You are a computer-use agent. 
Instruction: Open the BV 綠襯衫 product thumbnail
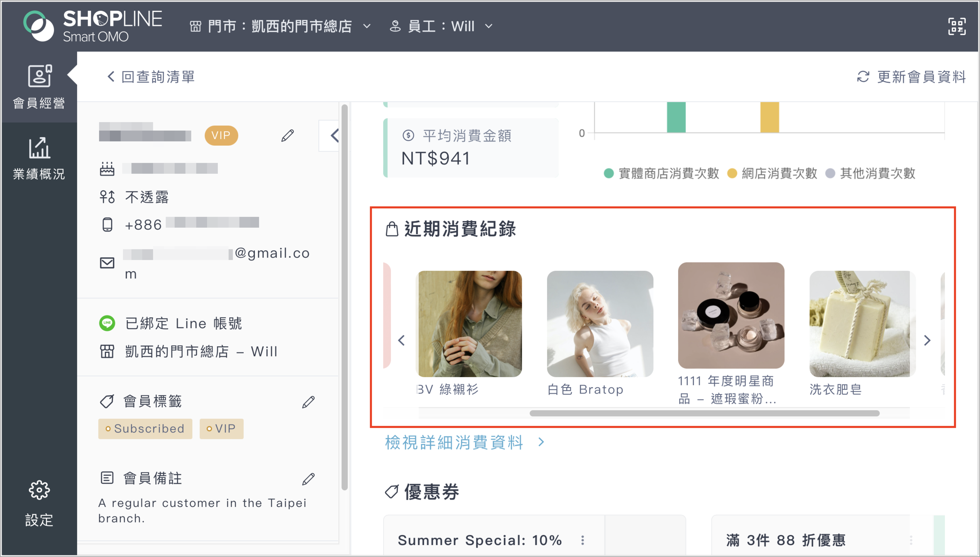469,324
